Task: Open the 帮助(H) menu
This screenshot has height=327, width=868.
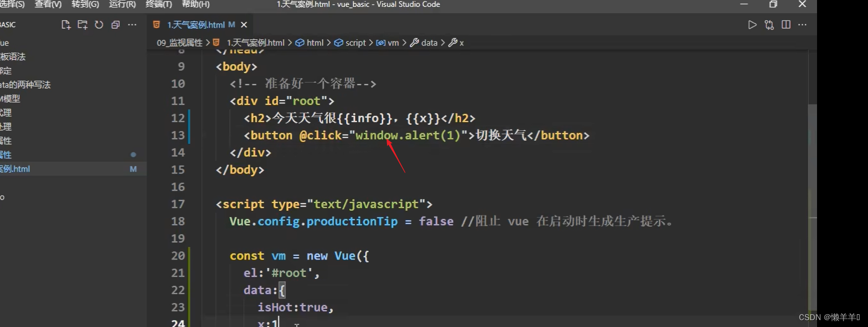Action: 195,4
